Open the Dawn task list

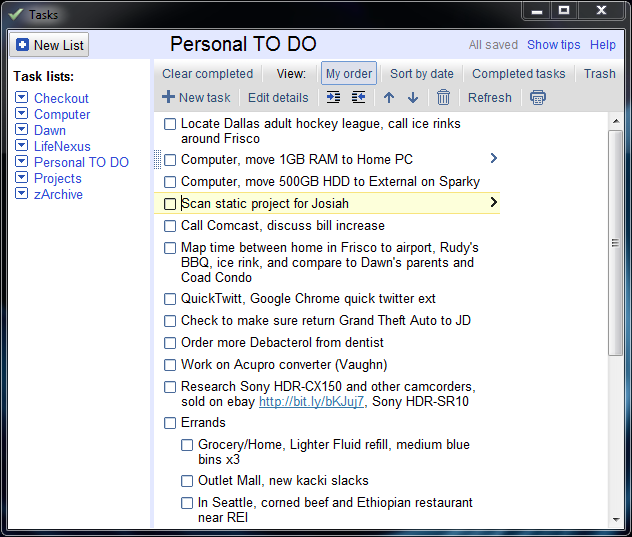[x=50, y=130]
